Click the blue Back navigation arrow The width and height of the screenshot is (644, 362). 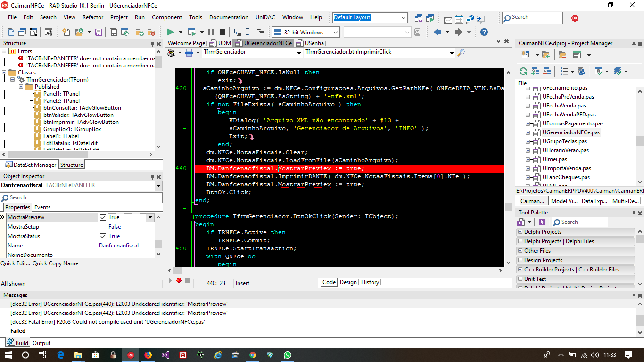[438, 32]
